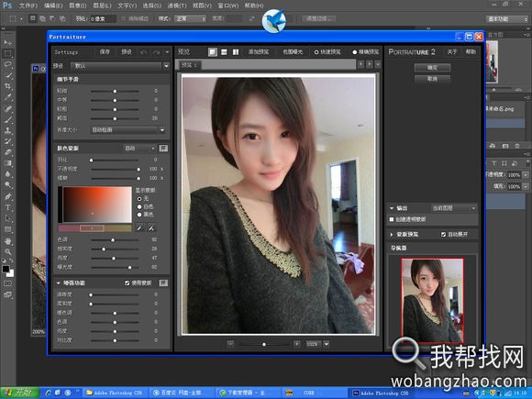Select the Zoom tool in Photoshop toolbar
Screen dimensions: 532x399
(8, 251)
